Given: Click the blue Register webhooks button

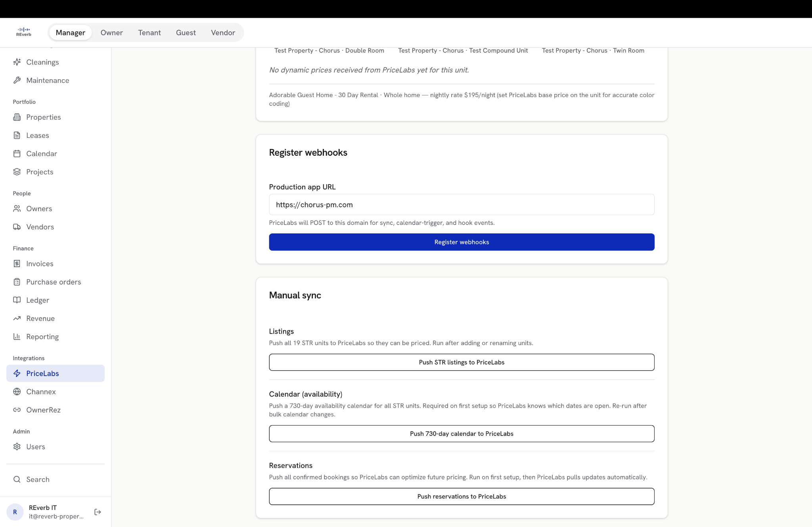Looking at the screenshot, I should (462, 242).
